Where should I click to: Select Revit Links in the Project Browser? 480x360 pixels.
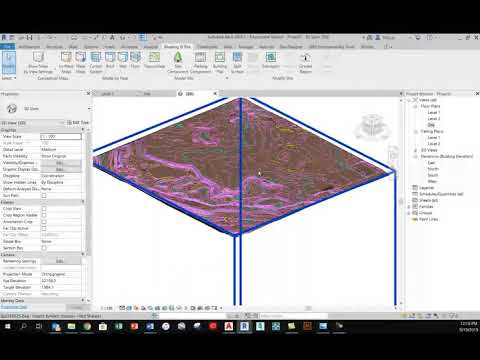[x=429, y=219]
